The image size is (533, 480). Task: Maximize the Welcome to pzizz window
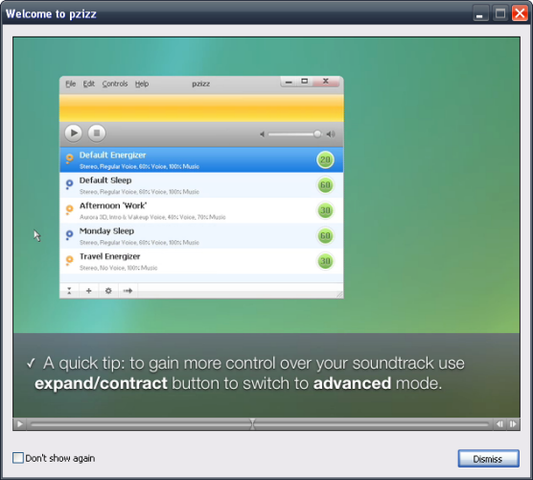pos(500,14)
